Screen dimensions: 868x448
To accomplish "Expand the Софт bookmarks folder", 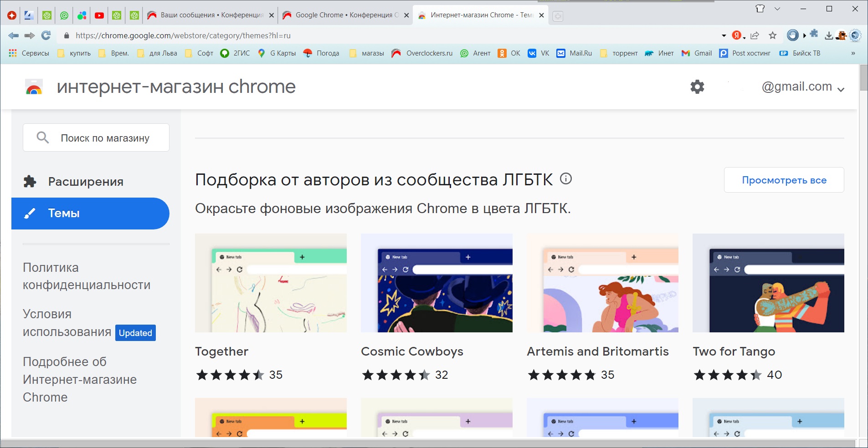I will coord(199,53).
